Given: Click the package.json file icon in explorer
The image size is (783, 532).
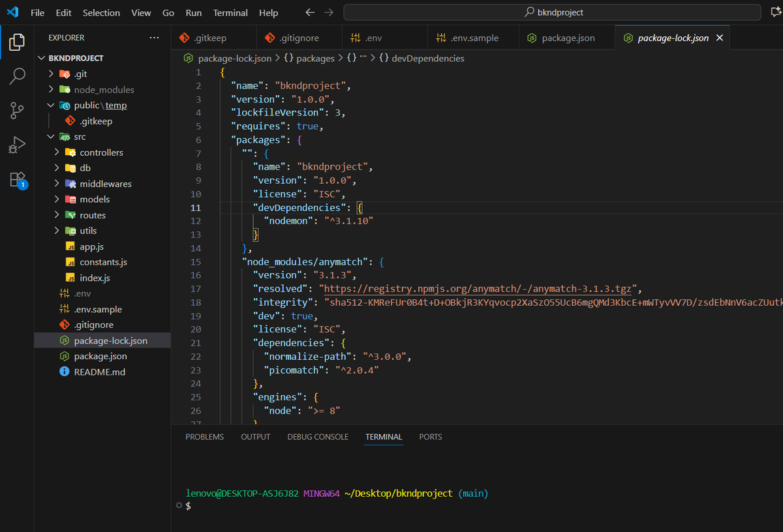Looking at the screenshot, I should pos(64,356).
